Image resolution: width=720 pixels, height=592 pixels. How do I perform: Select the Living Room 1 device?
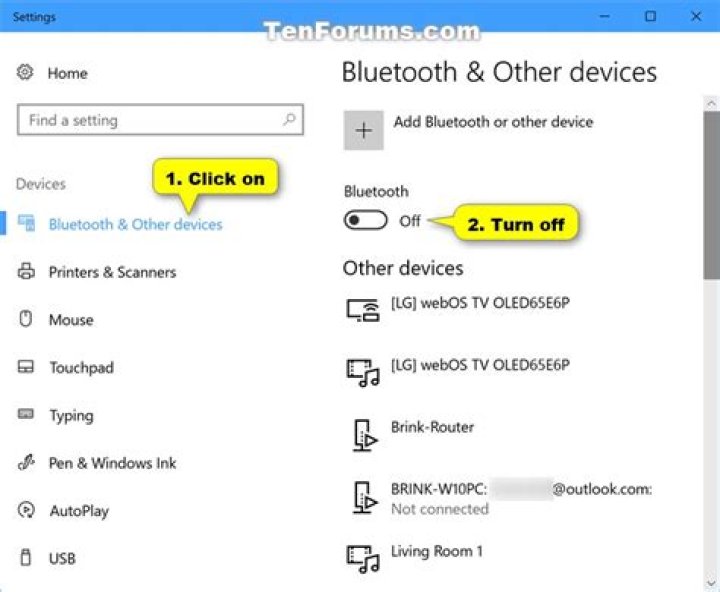[x=437, y=551]
